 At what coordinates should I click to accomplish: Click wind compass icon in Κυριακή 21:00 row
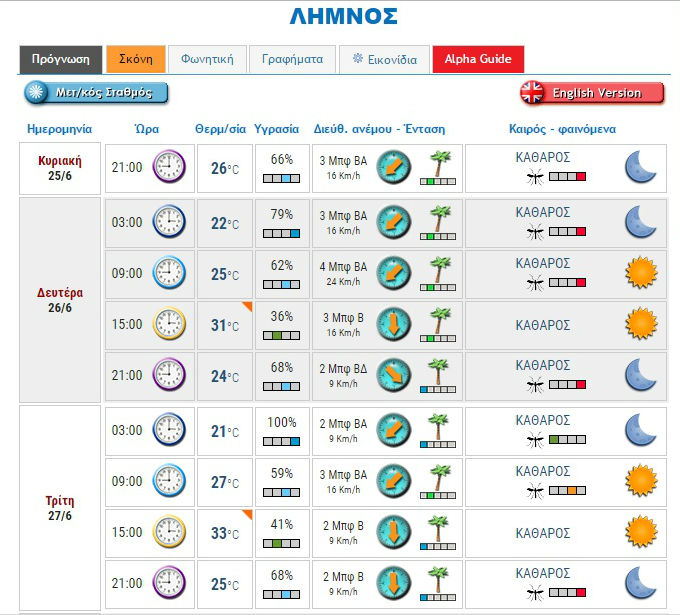393,167
